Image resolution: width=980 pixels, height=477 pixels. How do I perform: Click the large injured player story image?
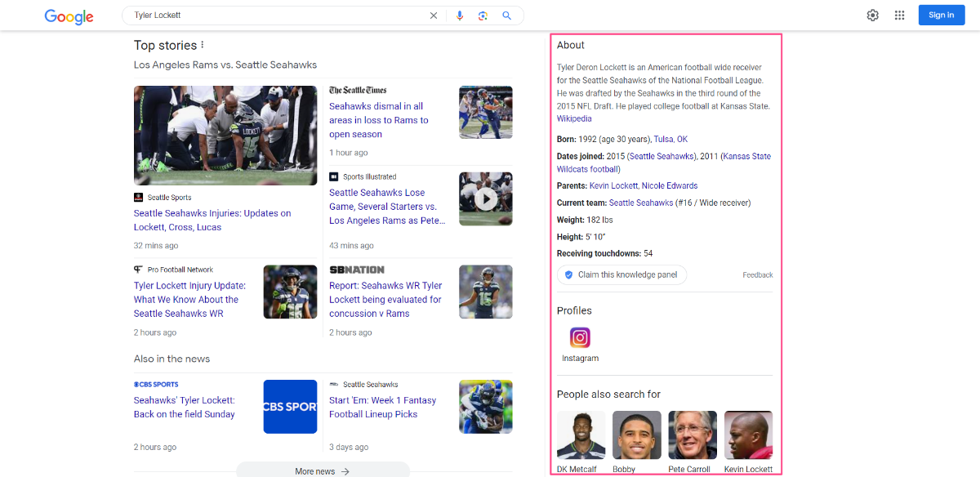pos(225,136)
